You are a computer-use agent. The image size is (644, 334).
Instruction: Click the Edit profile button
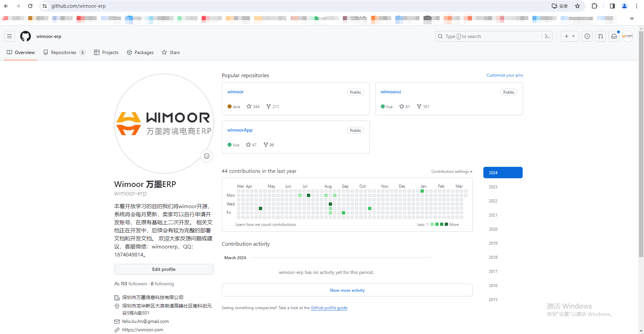point(164,269)
